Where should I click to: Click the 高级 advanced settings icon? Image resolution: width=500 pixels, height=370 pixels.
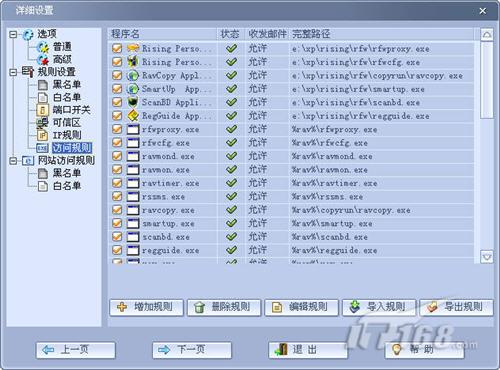coord(43,59)
